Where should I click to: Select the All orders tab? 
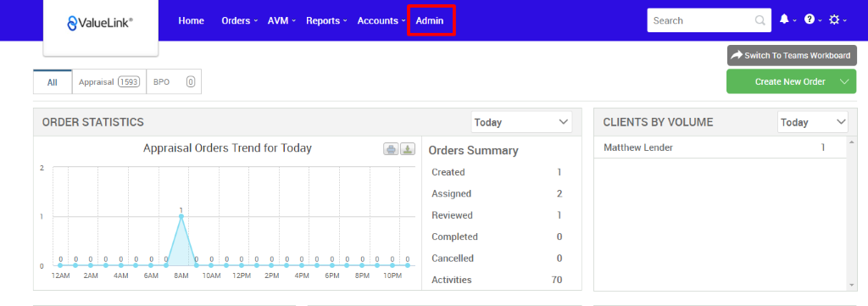pyautogui.click(x=53, y=82)
